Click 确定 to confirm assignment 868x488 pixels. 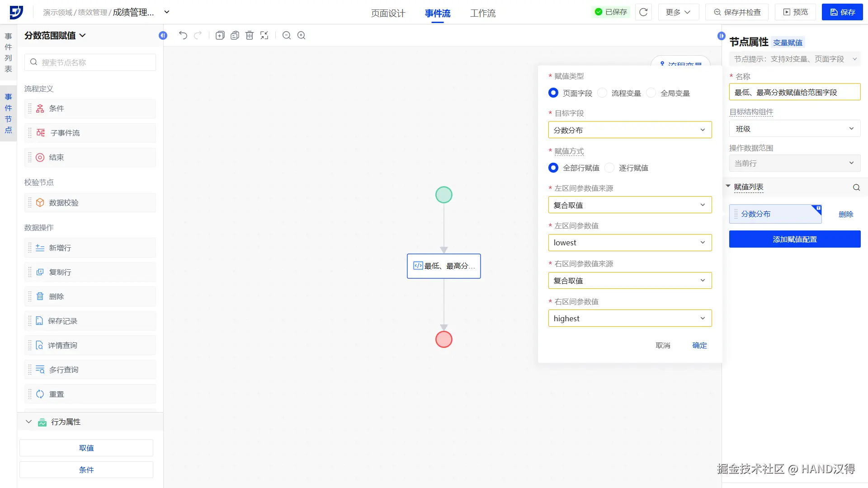click(699, 345)
